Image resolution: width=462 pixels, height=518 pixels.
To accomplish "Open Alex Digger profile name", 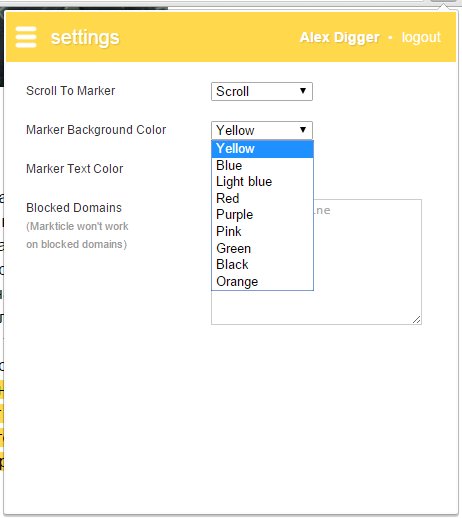I will (339, 37).
